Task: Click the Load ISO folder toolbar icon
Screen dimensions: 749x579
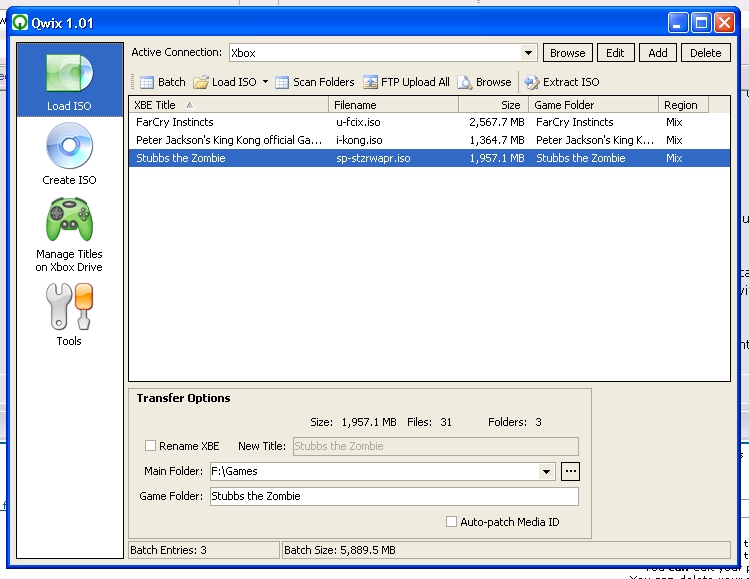Action: [201, 82]
